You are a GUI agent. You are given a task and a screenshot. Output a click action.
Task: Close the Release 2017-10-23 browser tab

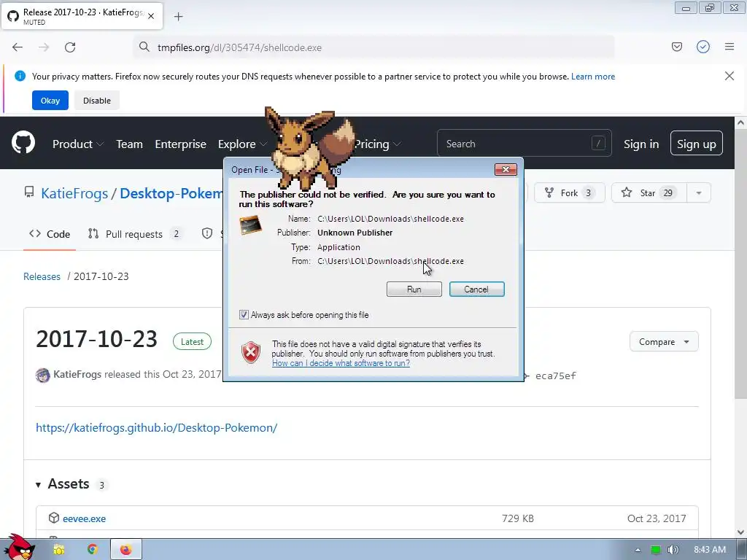point(151,16)
